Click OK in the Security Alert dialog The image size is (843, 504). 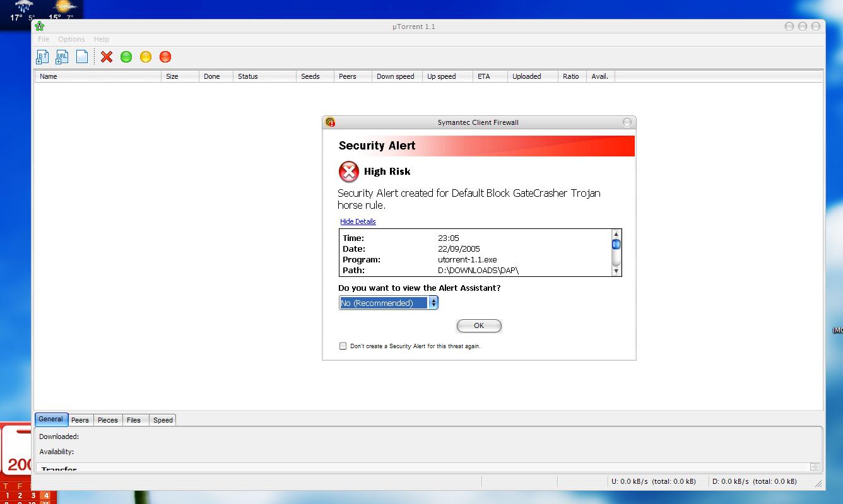tap(479, 325)
